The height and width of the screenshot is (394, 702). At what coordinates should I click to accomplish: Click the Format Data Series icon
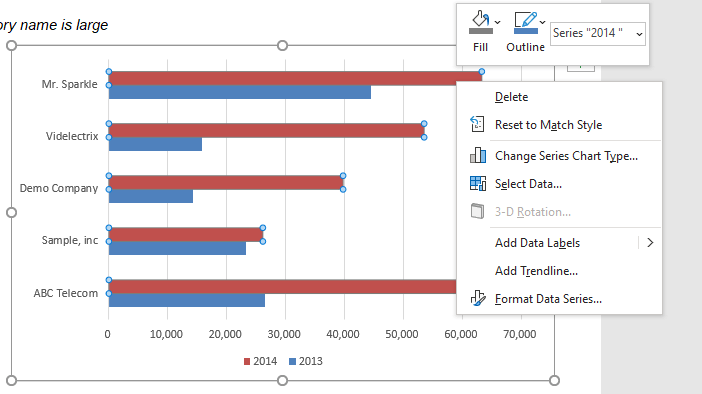[x=478, y=298]
